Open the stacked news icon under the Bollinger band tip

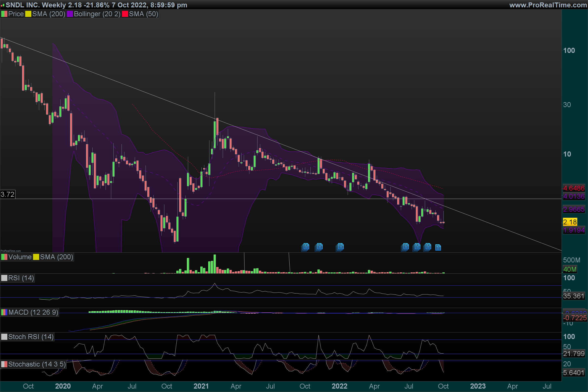pyautogui.click(x=416, y=247)
